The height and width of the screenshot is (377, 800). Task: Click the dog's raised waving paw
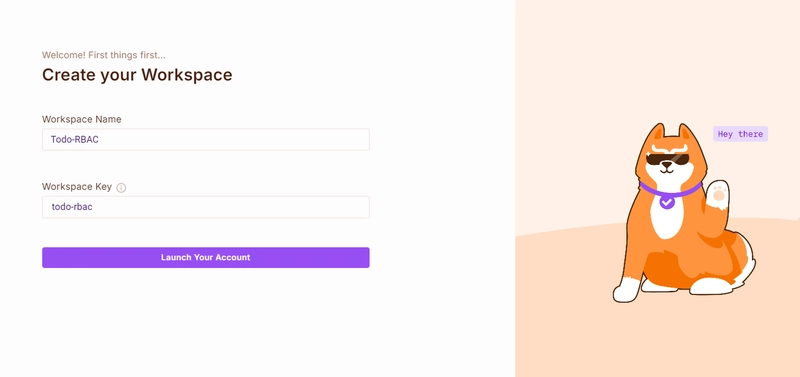(x=718, y=194)
